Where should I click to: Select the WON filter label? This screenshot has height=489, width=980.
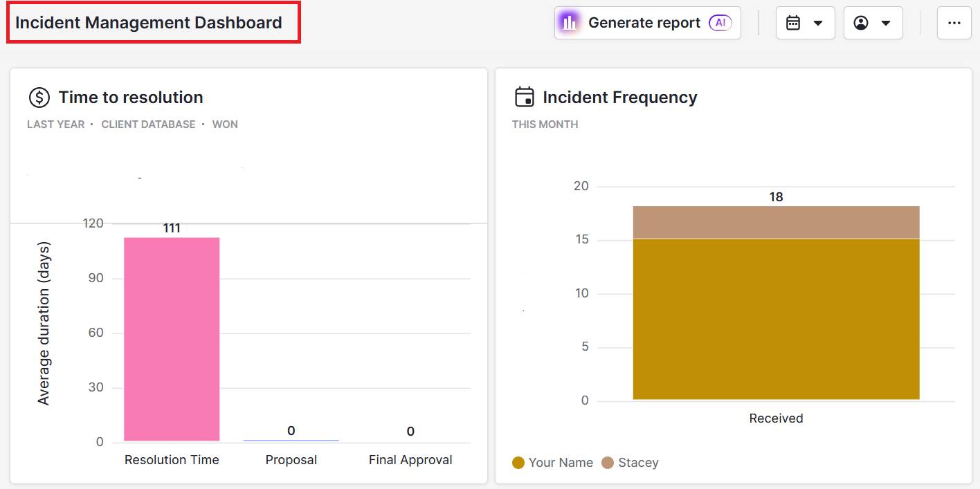(225, 124)
